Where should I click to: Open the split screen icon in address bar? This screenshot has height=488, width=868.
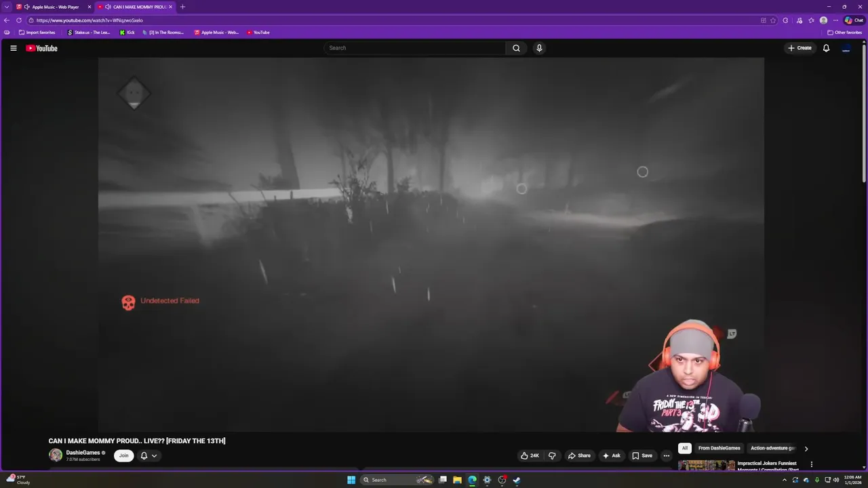tap(764, 20)
